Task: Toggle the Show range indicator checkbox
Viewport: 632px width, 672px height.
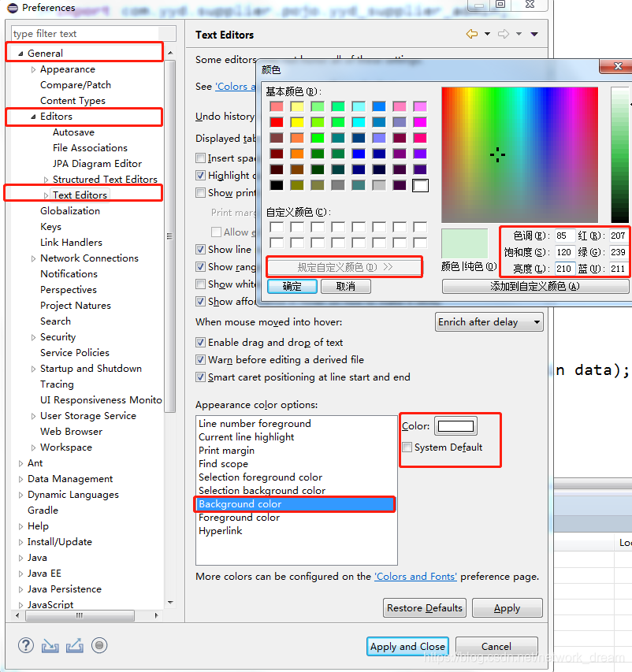Action: pyautogui.click(x=200, y=267)
